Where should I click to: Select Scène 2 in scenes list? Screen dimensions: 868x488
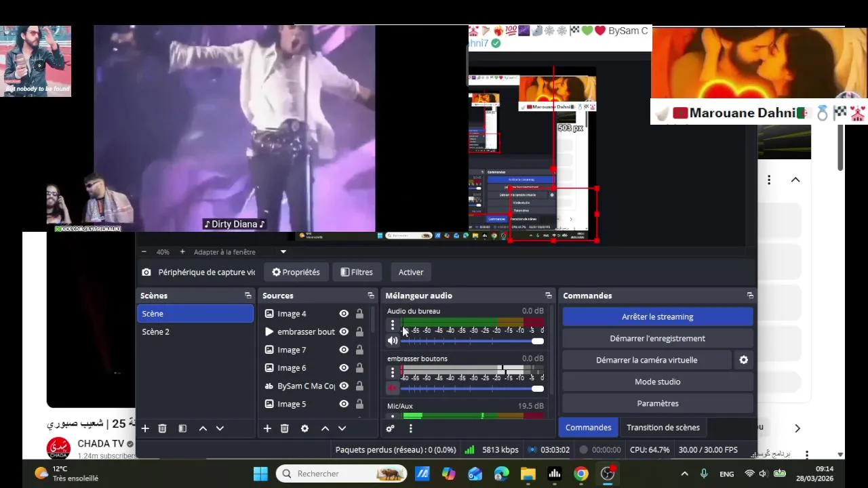[x=195, y=332]
